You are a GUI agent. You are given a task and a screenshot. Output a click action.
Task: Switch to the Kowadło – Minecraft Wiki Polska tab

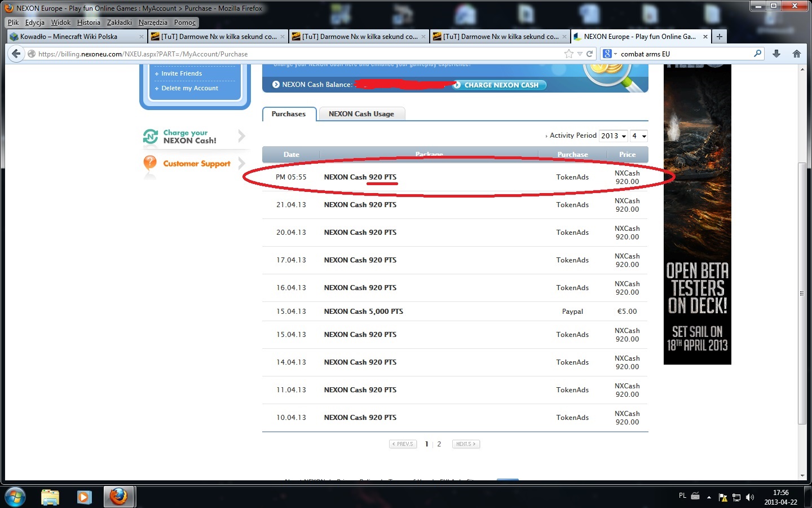77,37
